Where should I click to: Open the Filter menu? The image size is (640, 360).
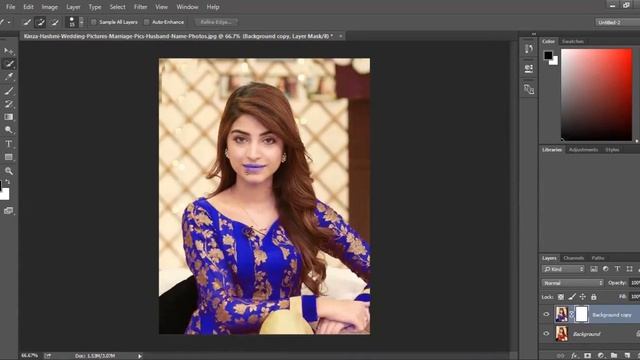pos(140,7)
